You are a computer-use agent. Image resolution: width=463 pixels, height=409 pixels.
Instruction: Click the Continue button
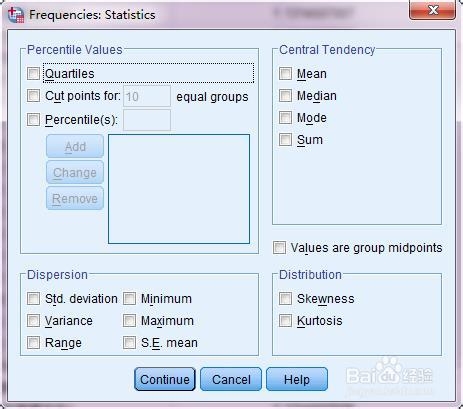[165, 379]
